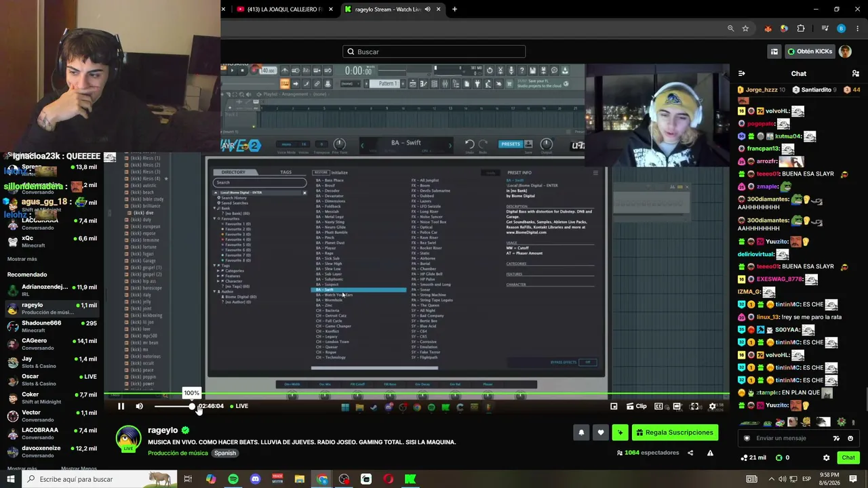The image size is (868, 488).
Task: Close the rageylo Stream tab
Action: point(439,9)
